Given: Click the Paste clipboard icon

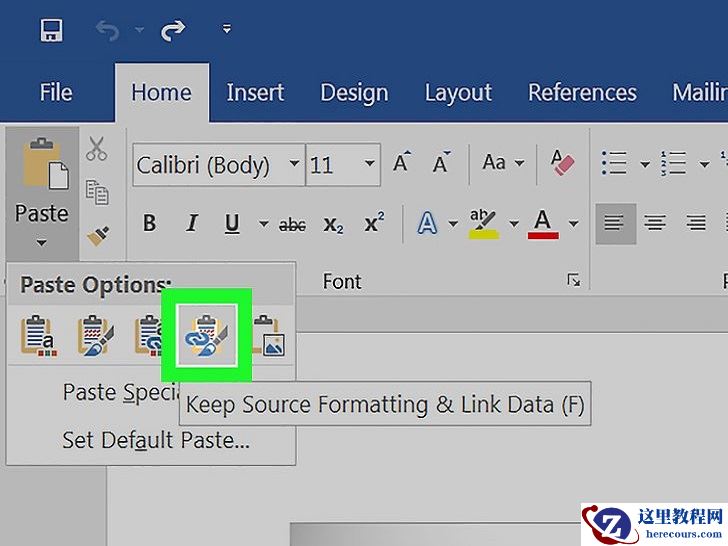Looking at the screenshot, I should [x=44, y=163].
